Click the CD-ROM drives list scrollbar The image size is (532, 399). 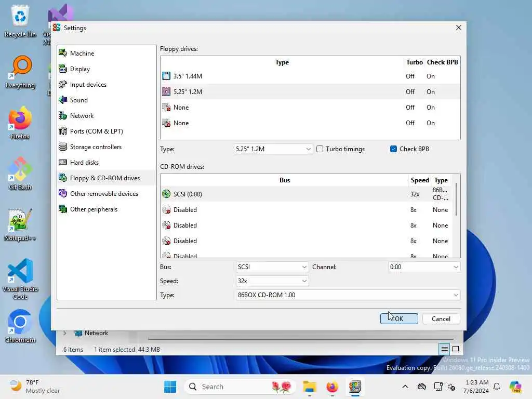457,199
